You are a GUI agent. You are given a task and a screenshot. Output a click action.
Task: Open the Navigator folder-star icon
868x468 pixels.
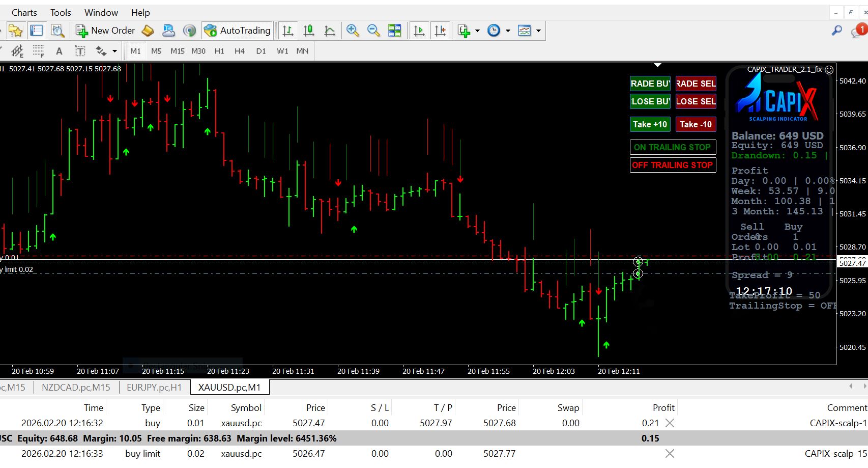click(15, 31)
